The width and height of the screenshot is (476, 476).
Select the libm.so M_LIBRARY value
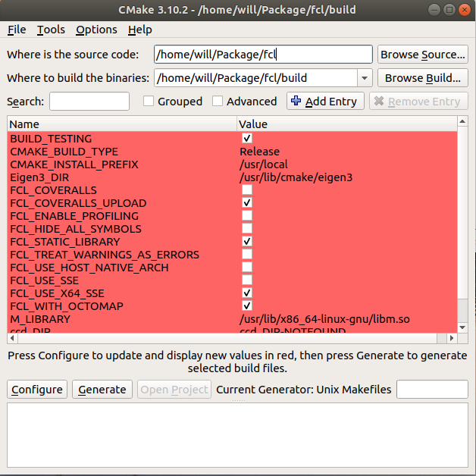pos(324,319)
